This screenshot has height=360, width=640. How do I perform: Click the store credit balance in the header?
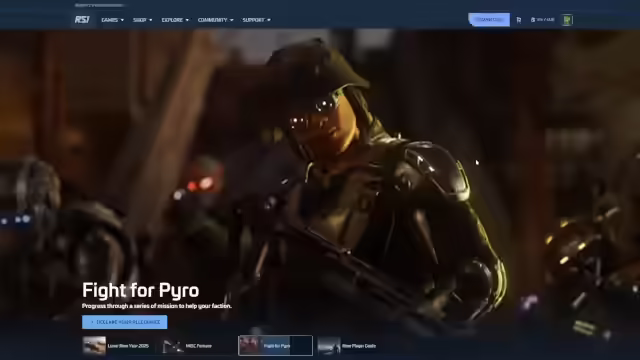pyautogui.click(x=543, y=20)
